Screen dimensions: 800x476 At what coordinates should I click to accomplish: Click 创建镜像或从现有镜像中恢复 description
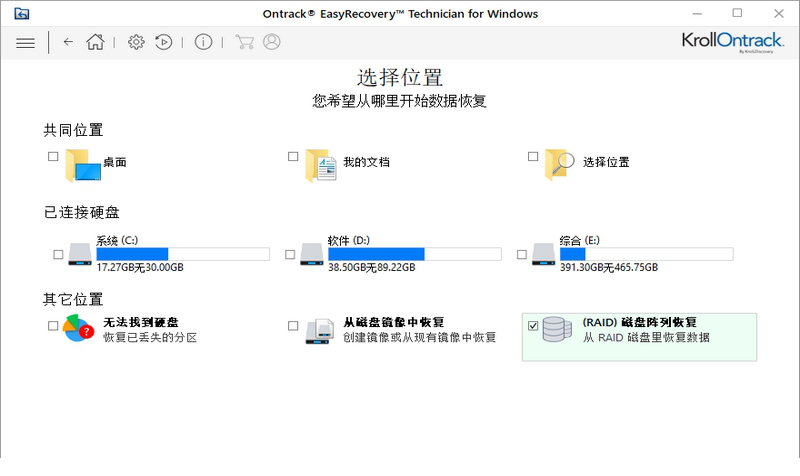tap(419, 338)
